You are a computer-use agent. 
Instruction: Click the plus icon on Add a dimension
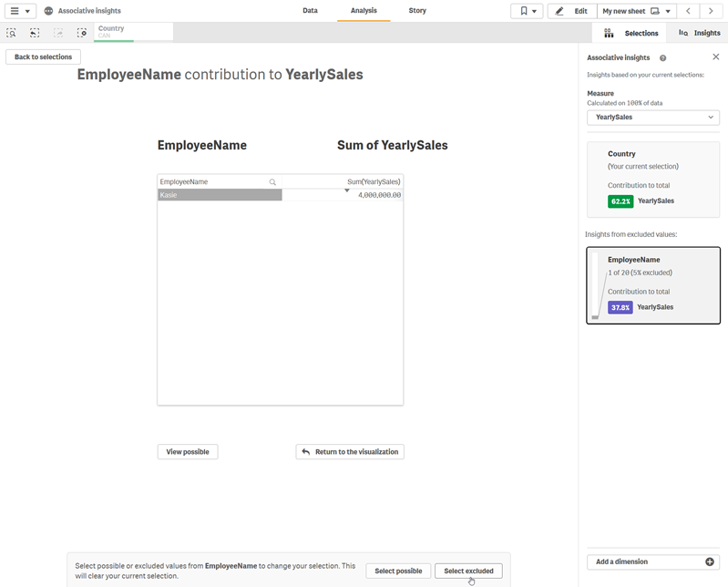pyautogui.click(x=710, y=561)
